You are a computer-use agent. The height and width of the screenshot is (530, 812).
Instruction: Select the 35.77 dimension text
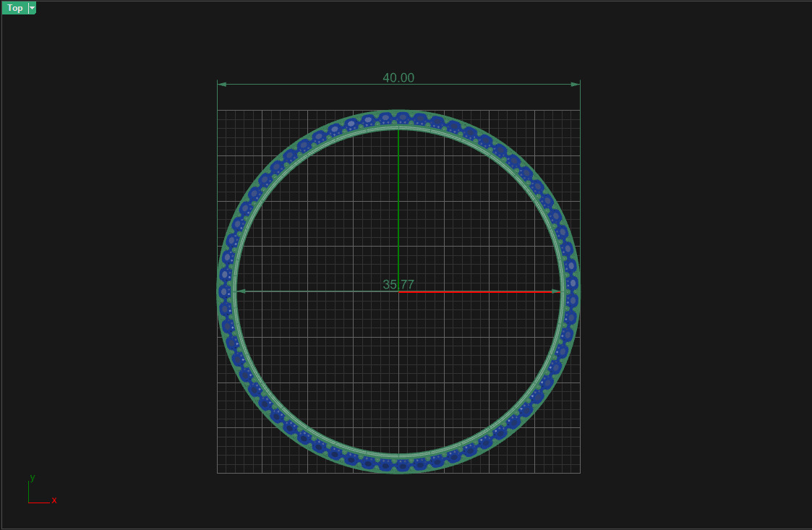[x=398, y=284]
